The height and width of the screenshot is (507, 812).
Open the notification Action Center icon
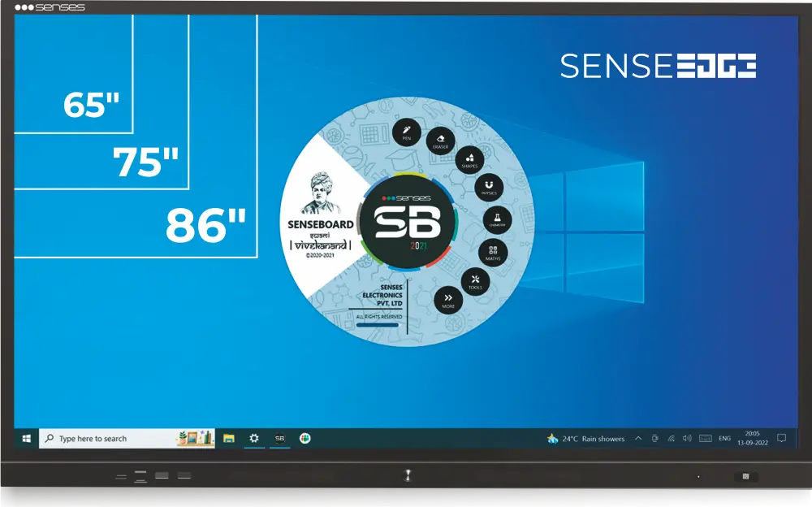pos(782,439)
